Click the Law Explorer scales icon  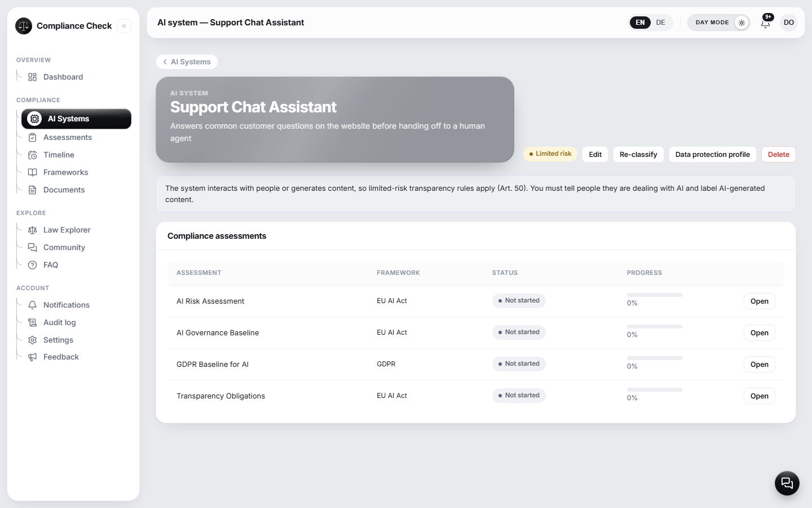(33, 230)
